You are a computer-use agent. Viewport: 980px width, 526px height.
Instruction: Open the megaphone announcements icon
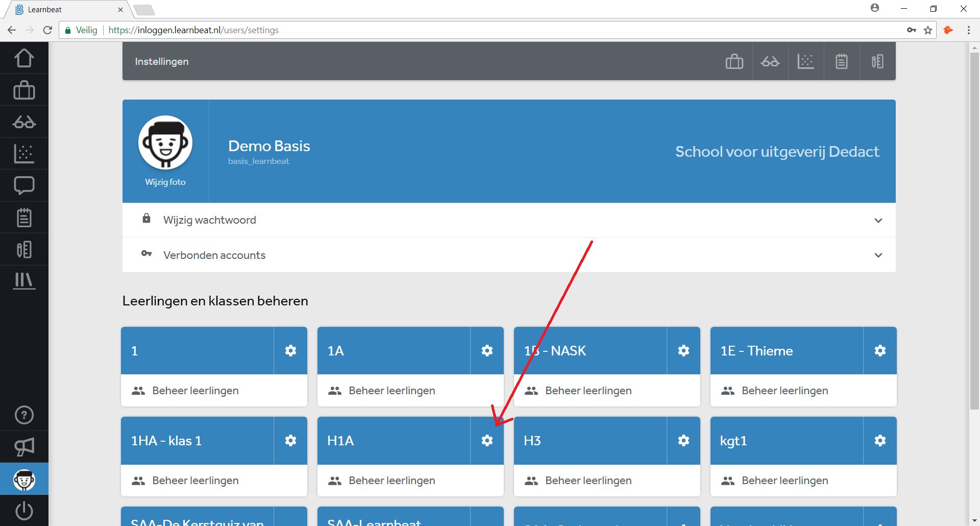[24, 447]
